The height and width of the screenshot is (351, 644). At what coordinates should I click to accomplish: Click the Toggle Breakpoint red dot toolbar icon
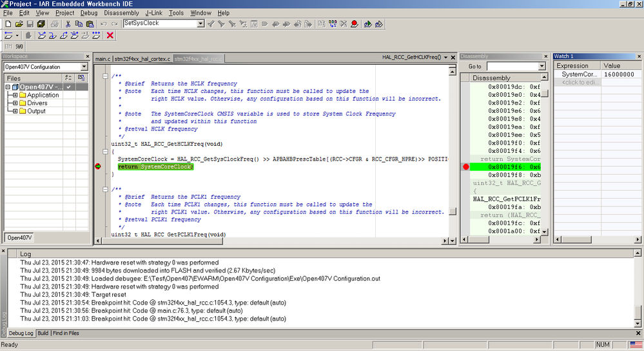click(355, 24)
